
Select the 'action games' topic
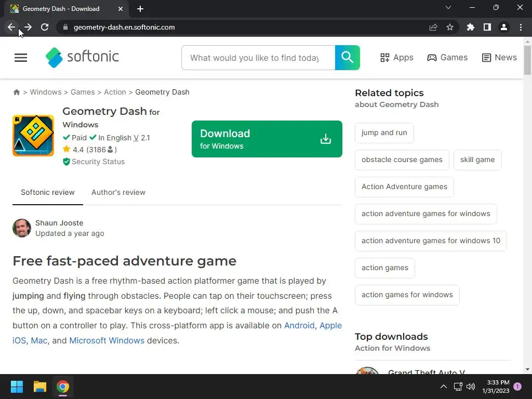pos(385,268)
